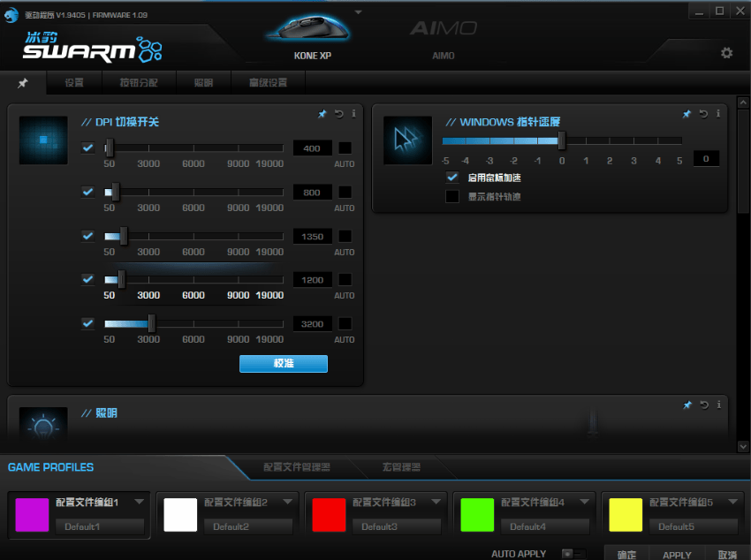Image resolution: width=751 pixels, height=560 pixels.
Task: Click the Swarm logo icon in the title bar
Action: coord(11,15)
